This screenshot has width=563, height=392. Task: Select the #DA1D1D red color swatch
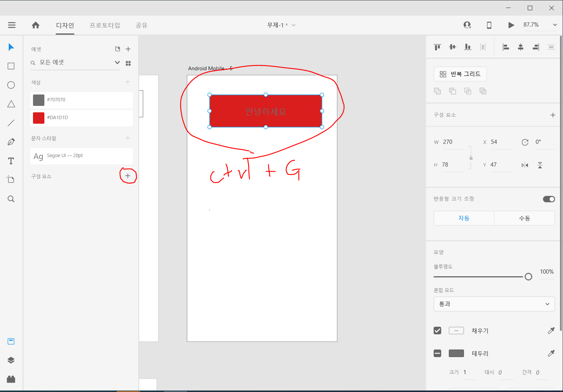[x=39, y=118]
